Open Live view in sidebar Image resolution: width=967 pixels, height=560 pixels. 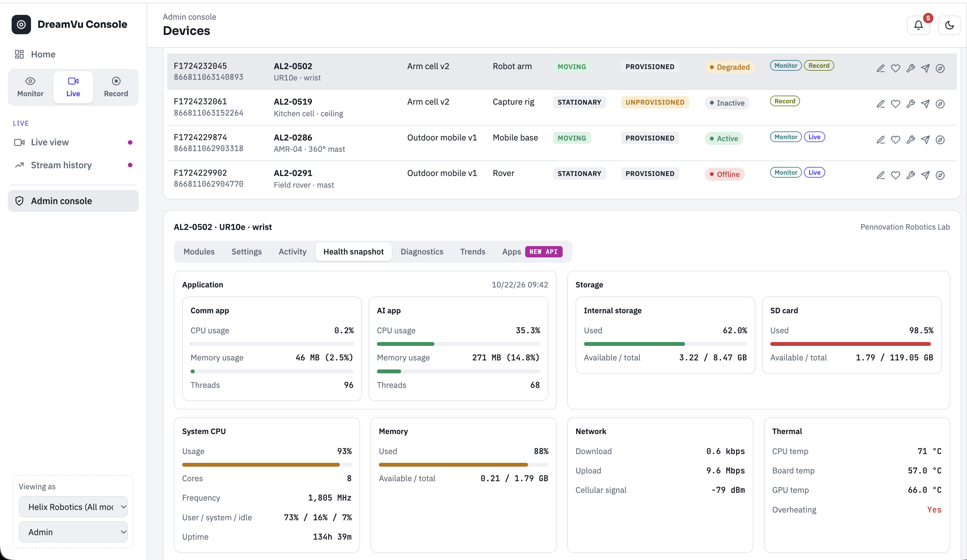click(73, 142)
